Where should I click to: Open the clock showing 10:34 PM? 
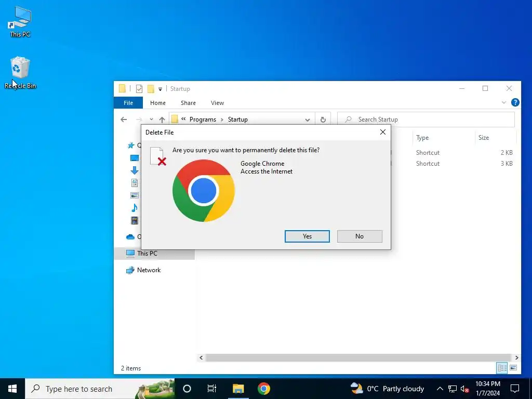pos(487,389)
